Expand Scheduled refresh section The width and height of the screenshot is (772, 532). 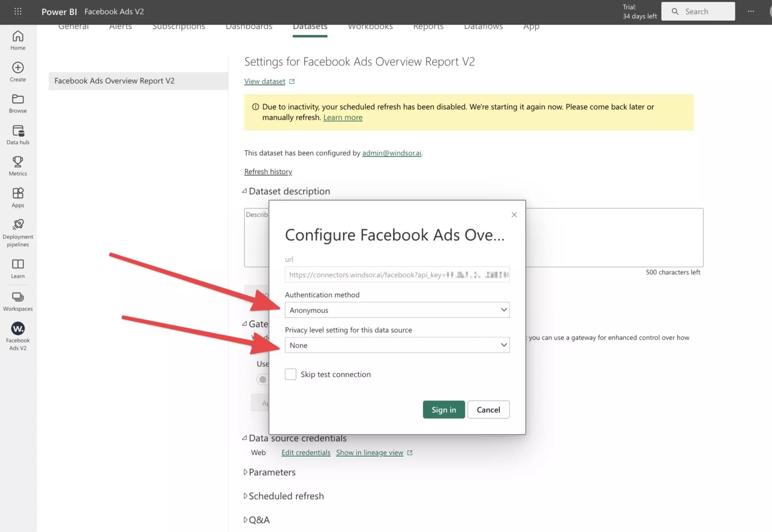click(245, 496)
